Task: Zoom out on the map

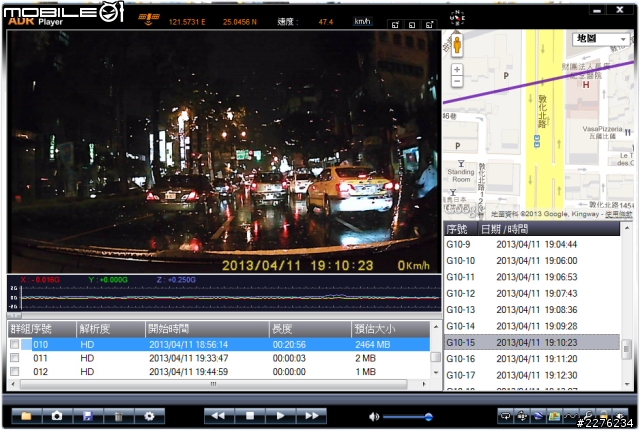Action: coord(457,81)
